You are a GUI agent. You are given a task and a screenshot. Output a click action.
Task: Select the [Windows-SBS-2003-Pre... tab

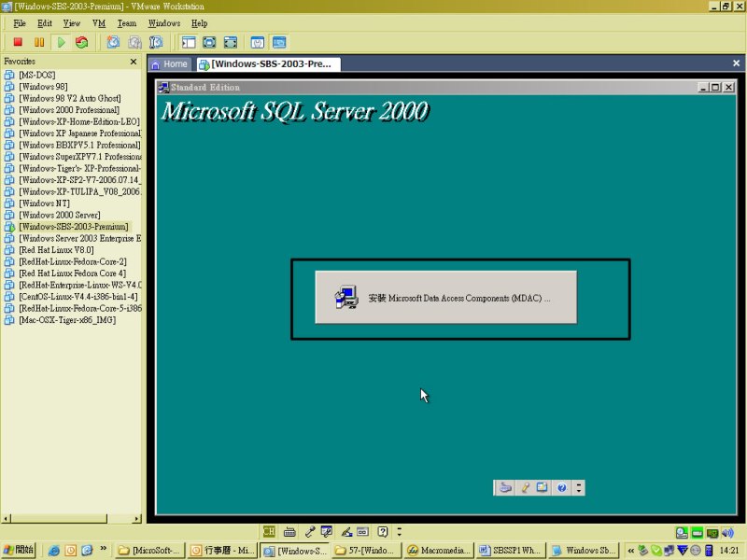point(269,64)
